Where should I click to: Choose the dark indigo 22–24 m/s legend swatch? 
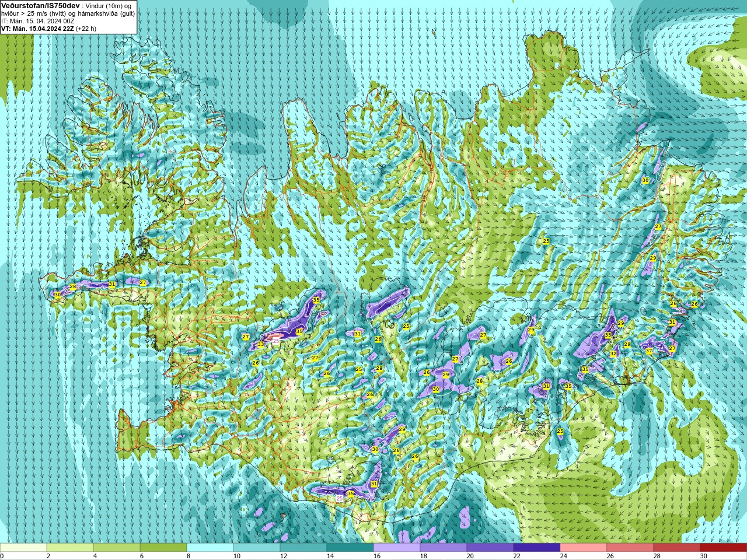tap(537, 548)
